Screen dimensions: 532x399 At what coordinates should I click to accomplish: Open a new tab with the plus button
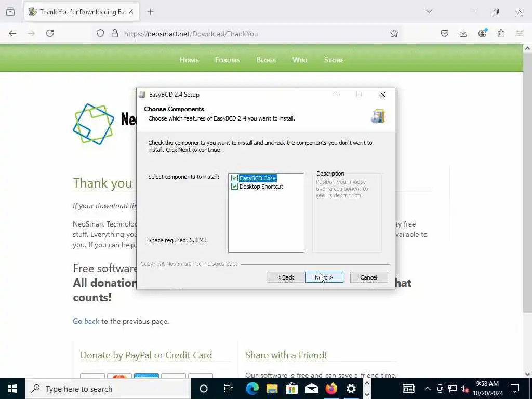pyautogui.click(x=150, y=12)
